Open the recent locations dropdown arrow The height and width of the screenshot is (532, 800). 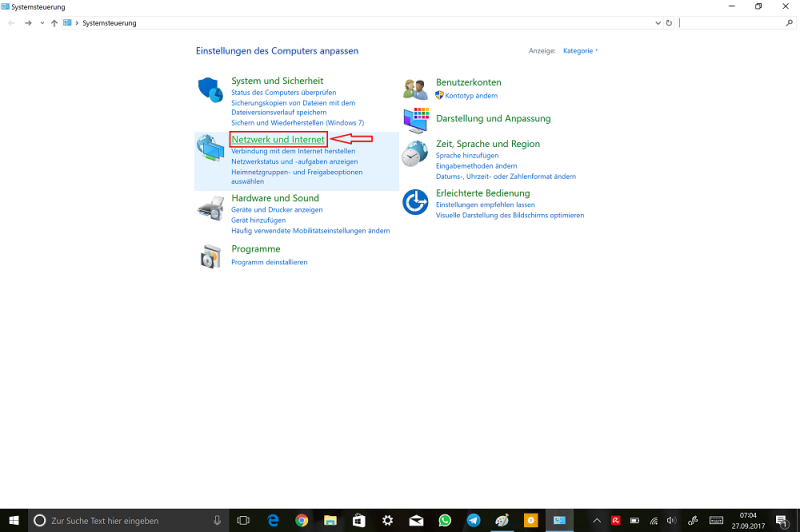(x=42, y=23)
